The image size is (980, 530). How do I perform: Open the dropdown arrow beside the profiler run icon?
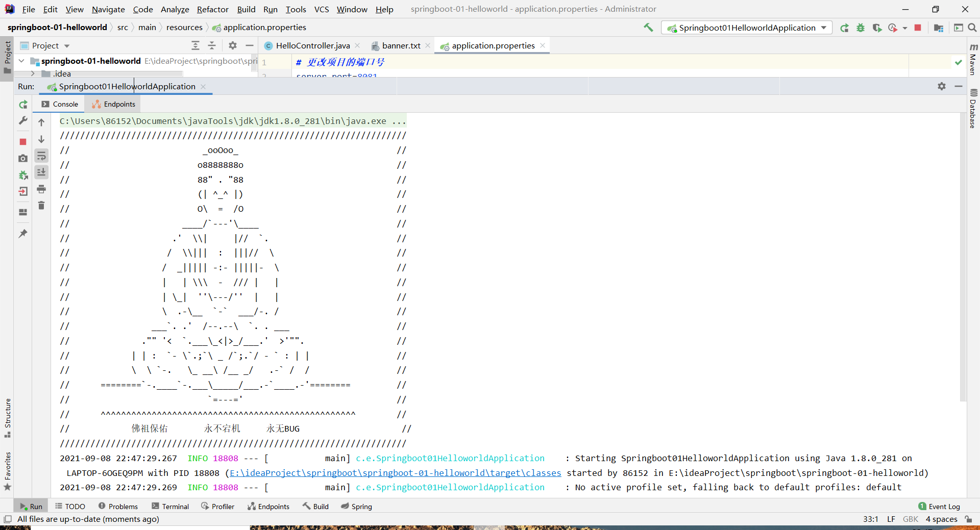905,28
